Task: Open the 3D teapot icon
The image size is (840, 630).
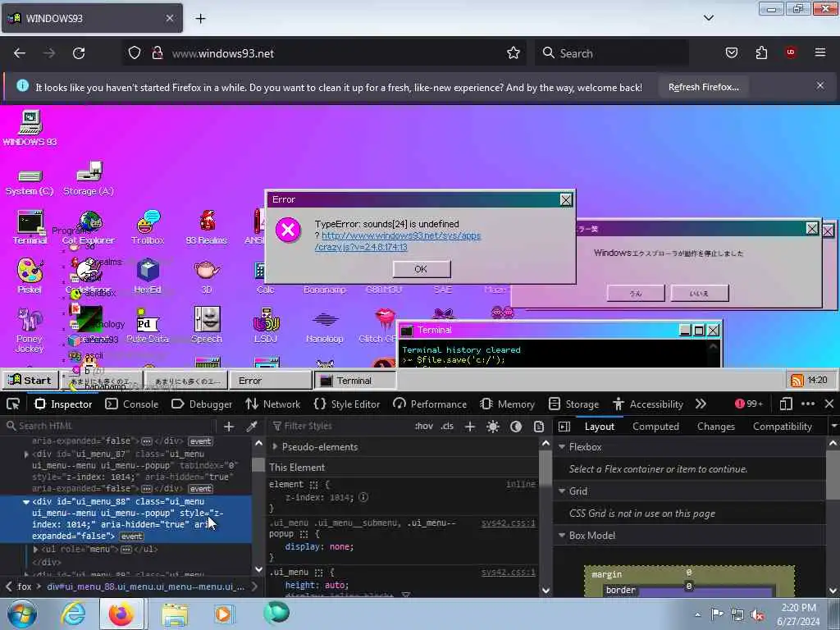Action: pyautogui.click(x=207, y=276)
